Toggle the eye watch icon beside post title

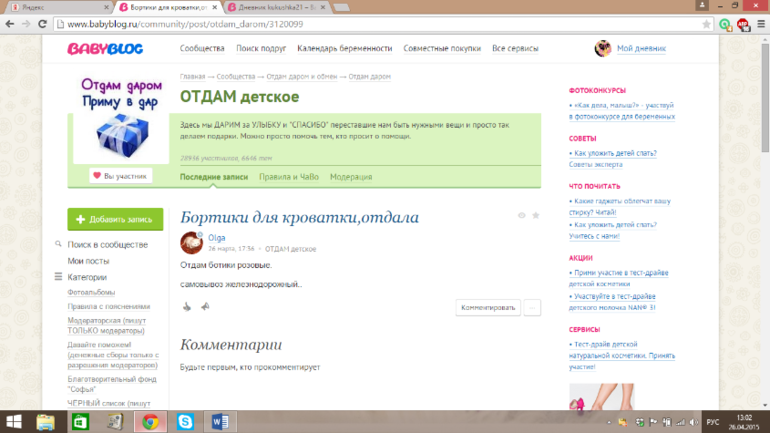pos(521,215)
